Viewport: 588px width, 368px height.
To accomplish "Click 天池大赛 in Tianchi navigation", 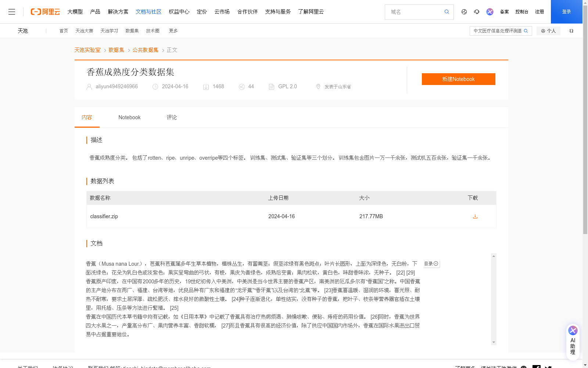I will click(84, 31).
